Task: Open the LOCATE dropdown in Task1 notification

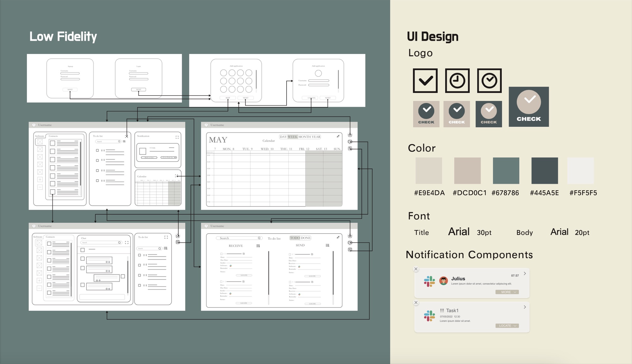Action: point(507,325)
